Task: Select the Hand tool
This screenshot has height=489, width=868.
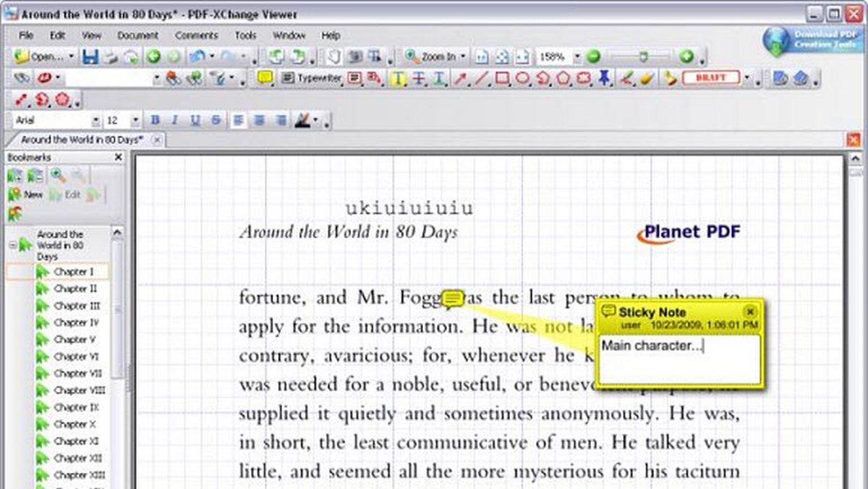Action: [x=333, y=56]
